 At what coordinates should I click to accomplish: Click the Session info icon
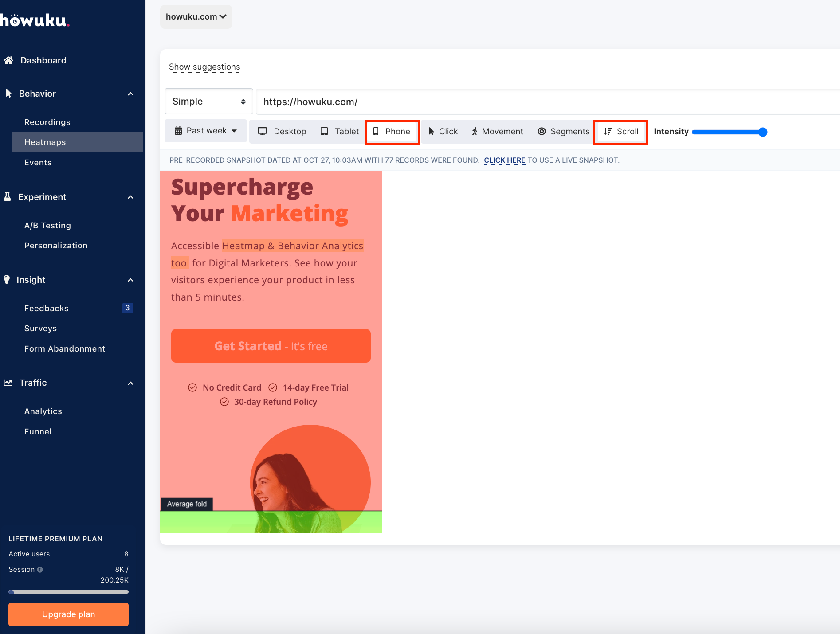tap(40, 570)
